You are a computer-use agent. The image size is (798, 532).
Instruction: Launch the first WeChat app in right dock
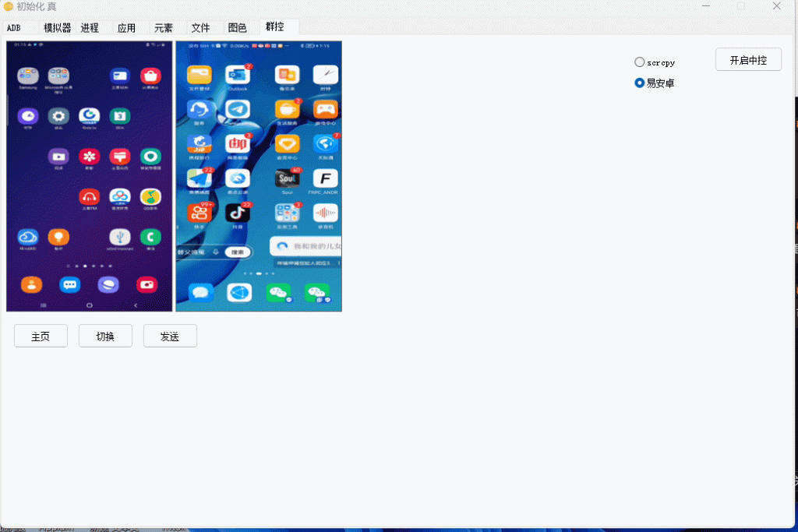tap(278, 293)
